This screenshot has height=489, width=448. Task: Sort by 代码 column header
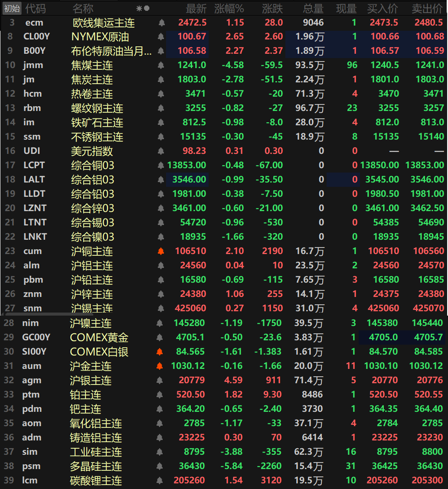tap(35, 9)
